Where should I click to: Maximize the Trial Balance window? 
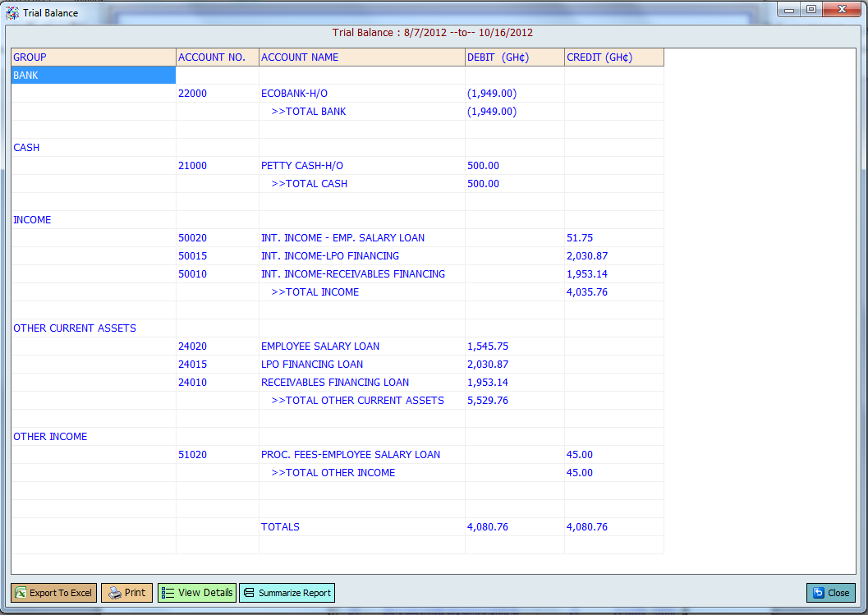811,9
